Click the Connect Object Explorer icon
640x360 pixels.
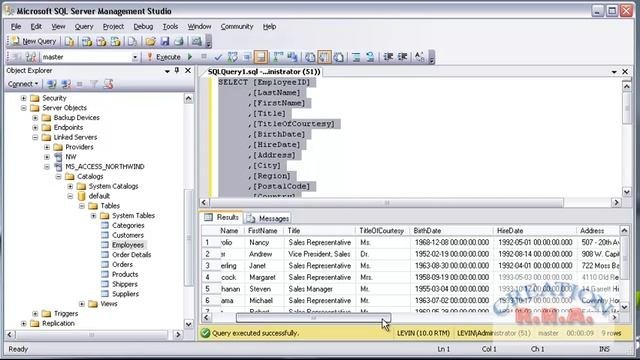click(52, 84)
